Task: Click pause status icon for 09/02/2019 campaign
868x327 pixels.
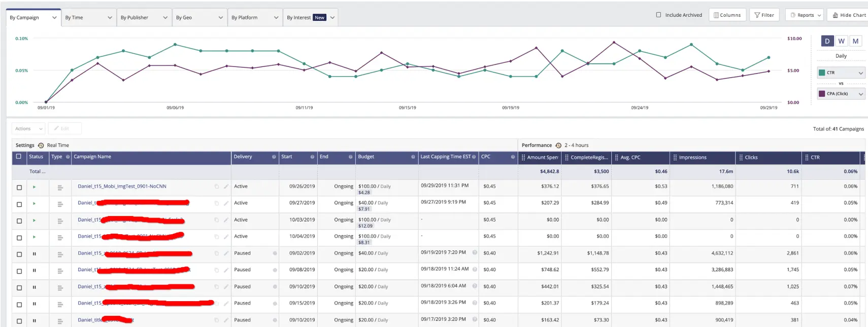Action: 35,254
